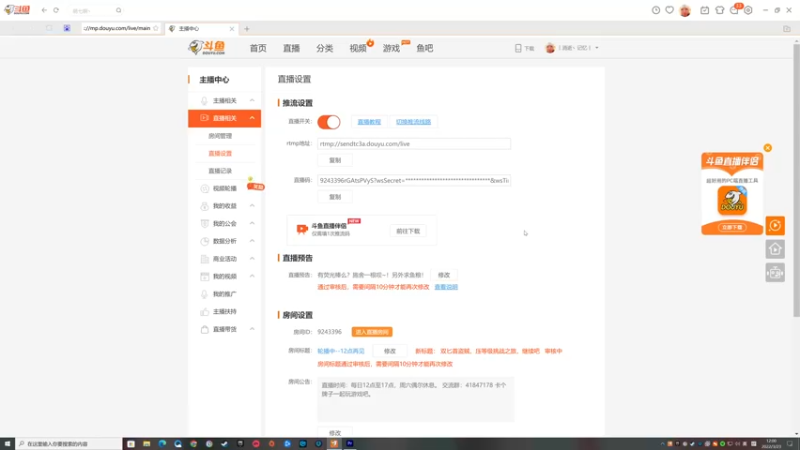
Task: Click 前往下载 for 斗鱼直播伴侣
Action: (408, 231)
